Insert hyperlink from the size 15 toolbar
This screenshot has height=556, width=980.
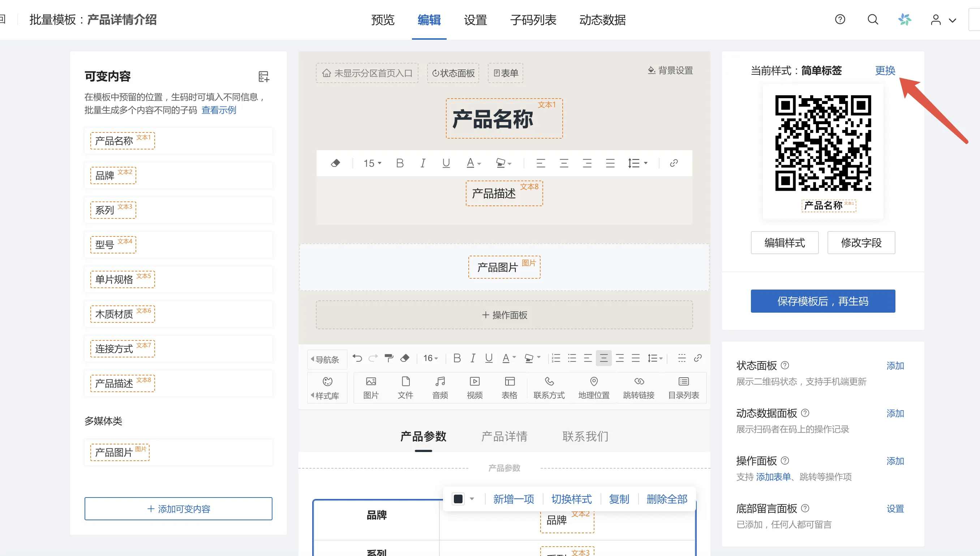tap(674, 164)
